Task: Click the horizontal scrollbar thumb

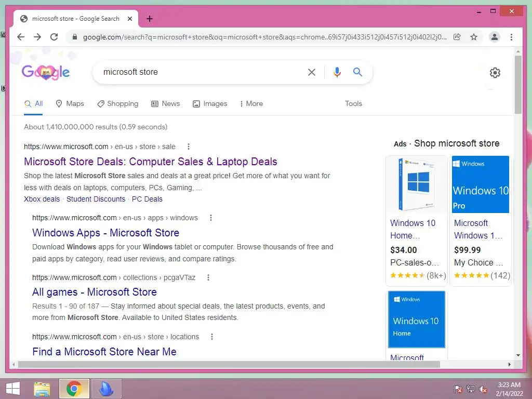Action: (x=229, y=364)
